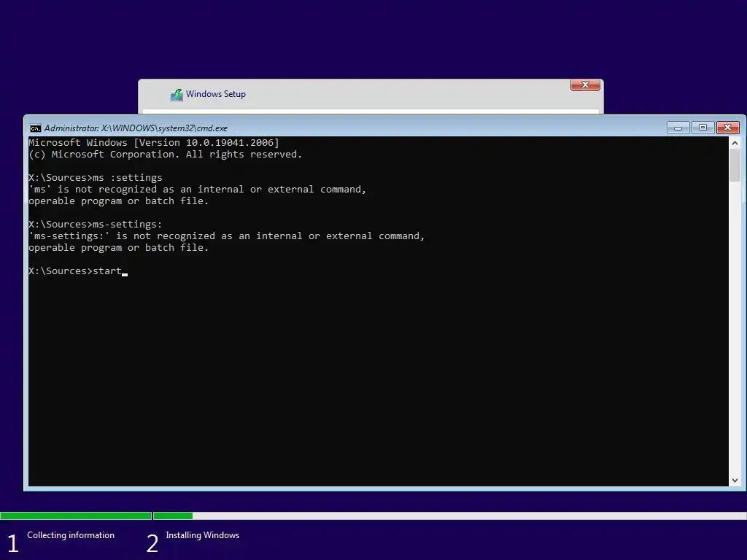Viewport: 747px width, 560px height.
Task: Click the Installing Windows progress bar segment
Action: [450, 516]
